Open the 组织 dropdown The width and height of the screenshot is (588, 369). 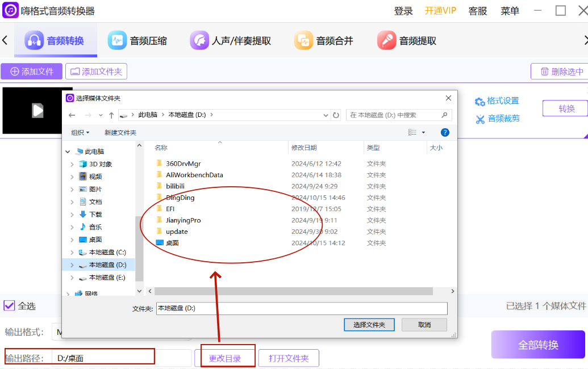[x=78, y=132]
